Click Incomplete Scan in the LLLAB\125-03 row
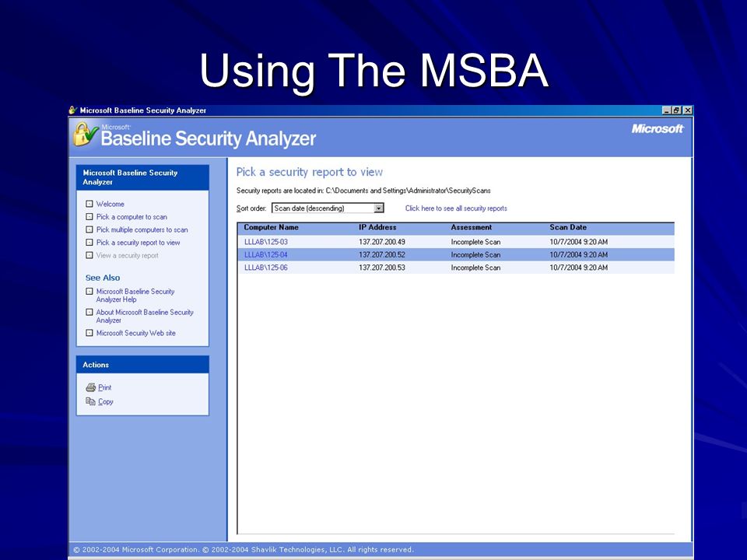The height and width of the screenshot is (560, 747). click(x=475, y=242)
